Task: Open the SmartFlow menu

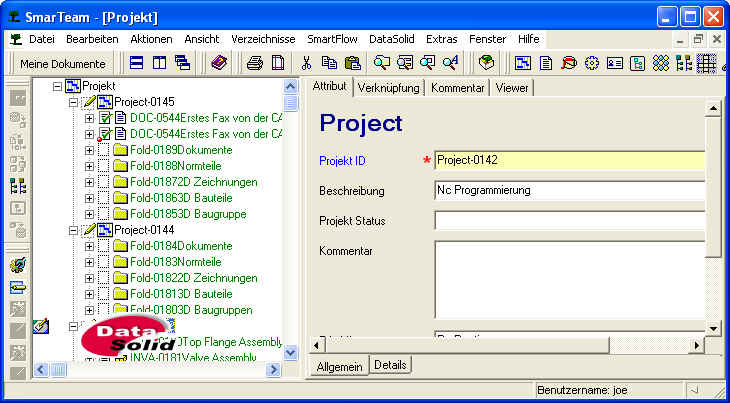Action: coord(332,40)
